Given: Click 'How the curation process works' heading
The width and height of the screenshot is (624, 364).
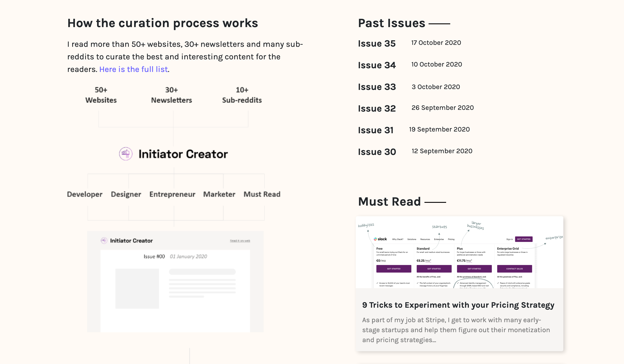Looking at the screenshot, I should (163, 23).
